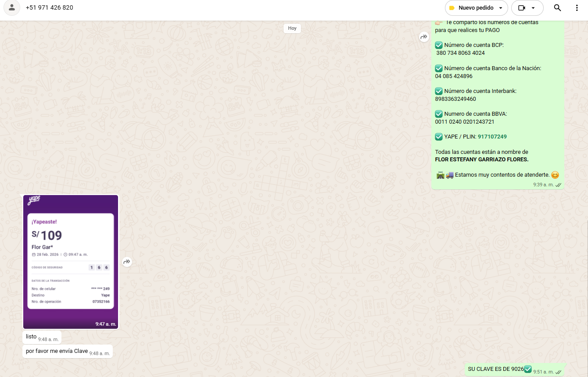Expand the Nuevo pedido dropdown arrow
The width and height of the screenshot is (588, 377).
501,8
